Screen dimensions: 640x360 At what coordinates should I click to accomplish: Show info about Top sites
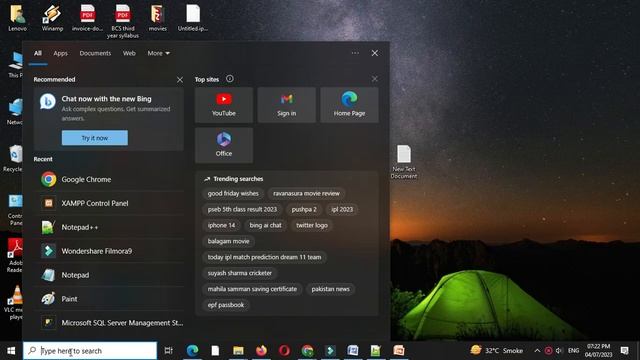(230, 79)
